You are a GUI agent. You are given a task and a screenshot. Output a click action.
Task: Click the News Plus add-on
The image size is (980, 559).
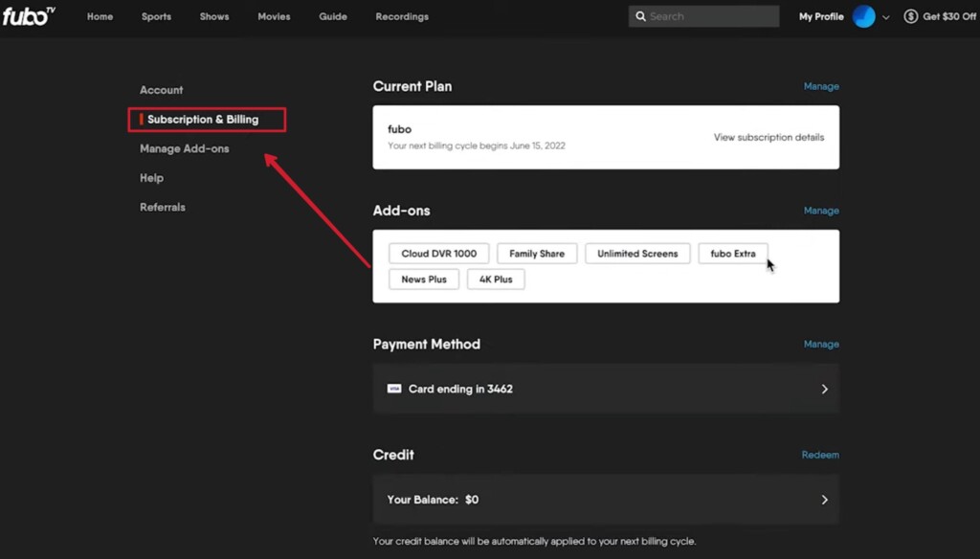[424, 279]
